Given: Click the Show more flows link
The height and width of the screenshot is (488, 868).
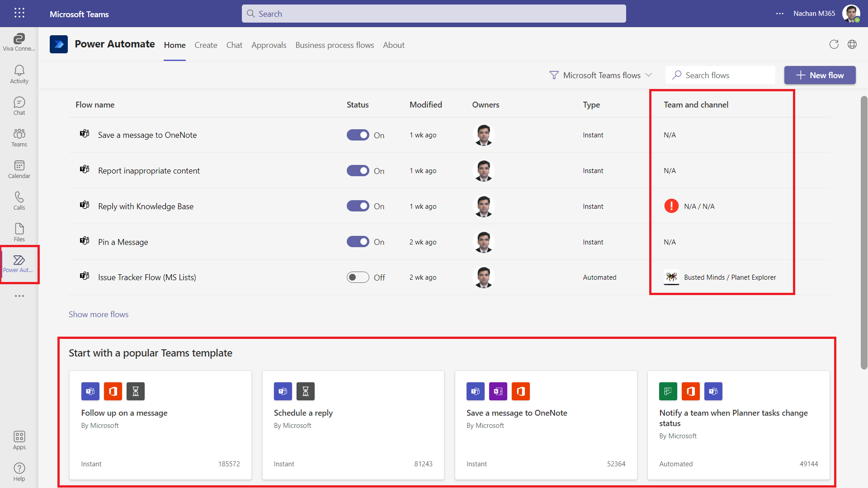Looking at the screenshot, I should [x=99, y=314].
